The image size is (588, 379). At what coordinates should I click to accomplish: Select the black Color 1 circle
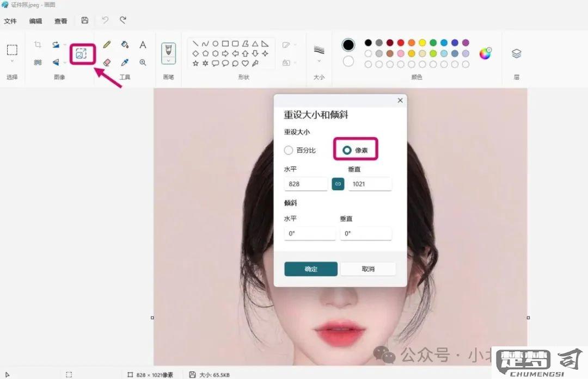tap(348, 45)
